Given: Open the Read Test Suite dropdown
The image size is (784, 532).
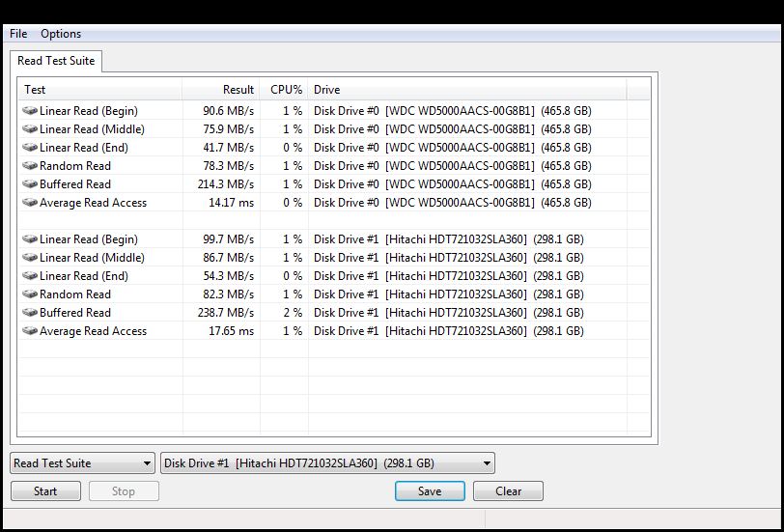Looking at the screenshot, I should point(82,463).
